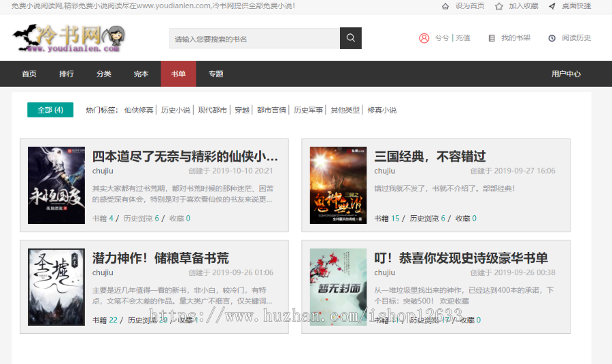Select the 全部 (4) filter button
This screenshot has height=364, width=612.
(50, 110)
